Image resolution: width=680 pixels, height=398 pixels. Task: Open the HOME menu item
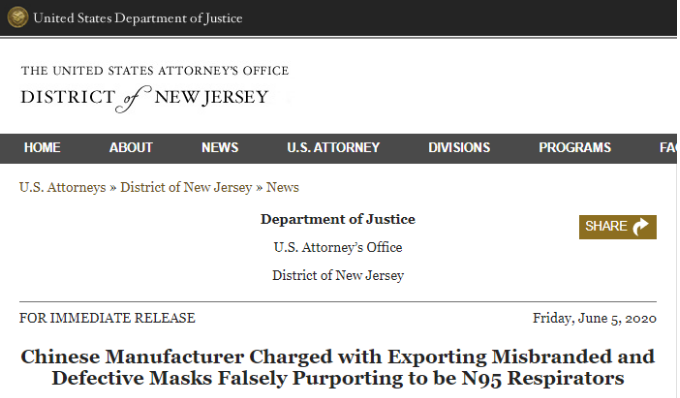click(42, 148)
